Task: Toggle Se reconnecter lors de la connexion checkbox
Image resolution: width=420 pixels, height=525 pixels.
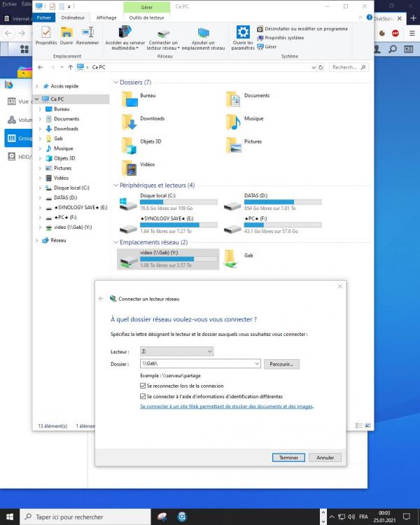Action: [x=143, y=386]
